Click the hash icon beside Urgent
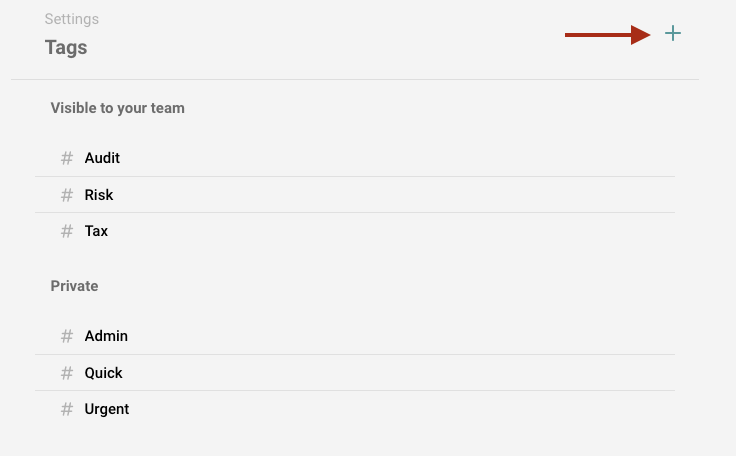This screenshot has height=456, width=736. click(67, 409)
